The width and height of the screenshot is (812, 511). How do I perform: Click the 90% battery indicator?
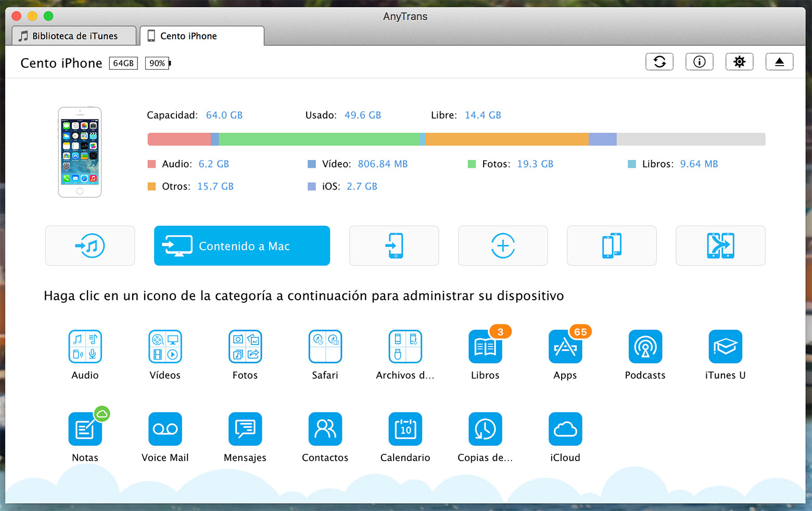(158, 63)
